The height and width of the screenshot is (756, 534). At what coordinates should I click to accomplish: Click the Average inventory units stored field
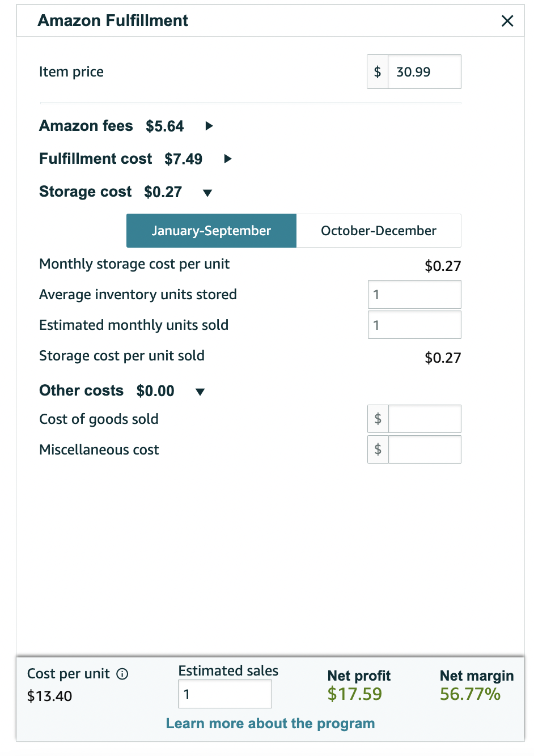414,295
